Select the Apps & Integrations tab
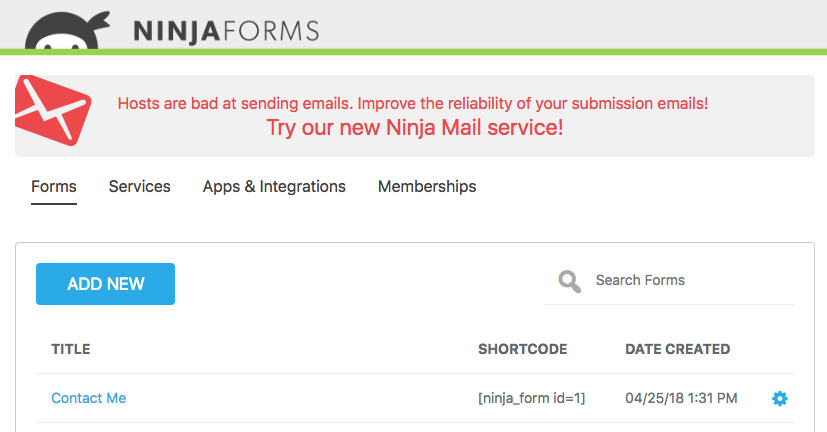This screenshot has height=432, width=827. point(274,186)
